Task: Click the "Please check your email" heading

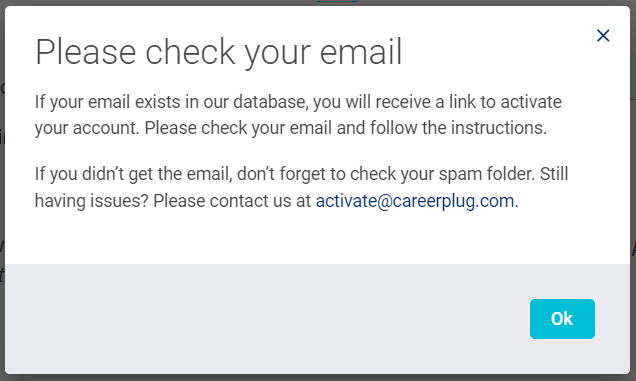Action: 219,52
